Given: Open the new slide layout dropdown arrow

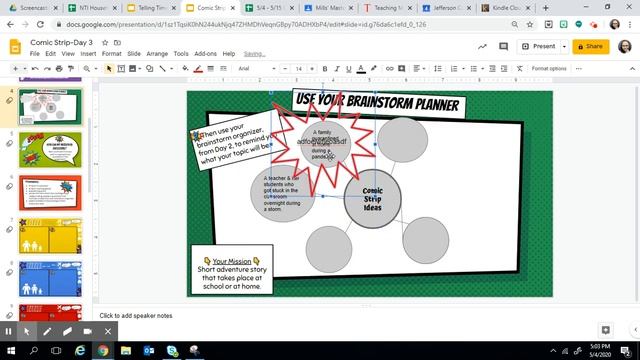Looking at the screenshot, I should 24,69.
